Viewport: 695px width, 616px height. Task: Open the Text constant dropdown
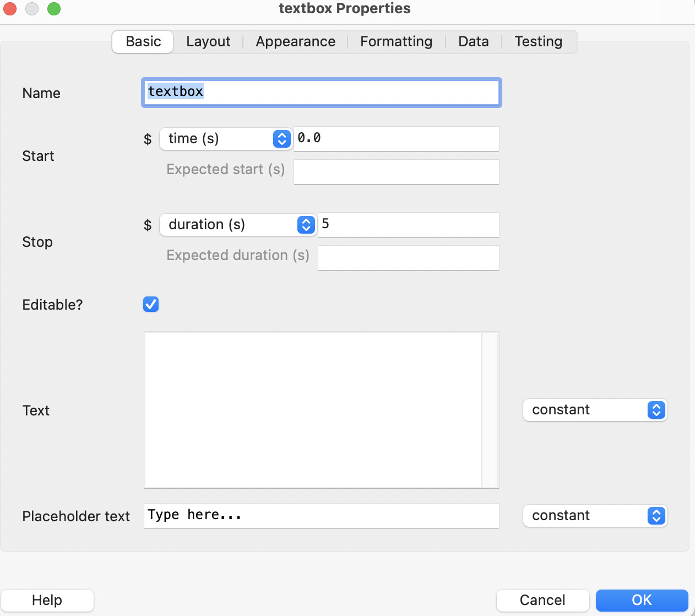595,410
